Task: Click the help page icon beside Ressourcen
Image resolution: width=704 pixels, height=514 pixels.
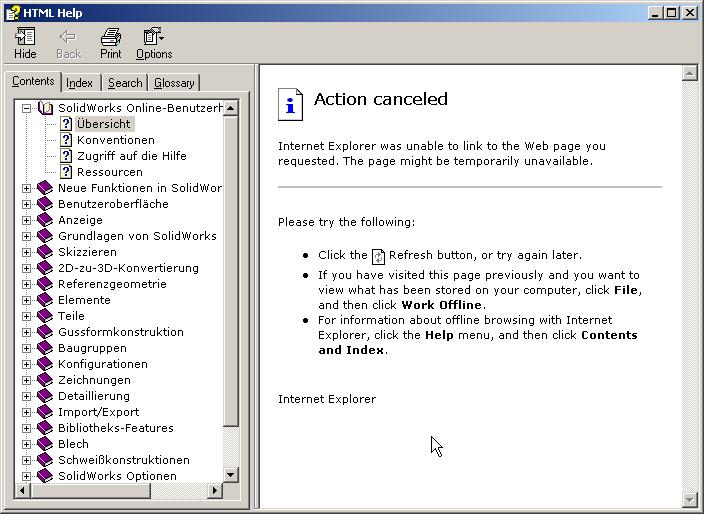Action: 66,172
